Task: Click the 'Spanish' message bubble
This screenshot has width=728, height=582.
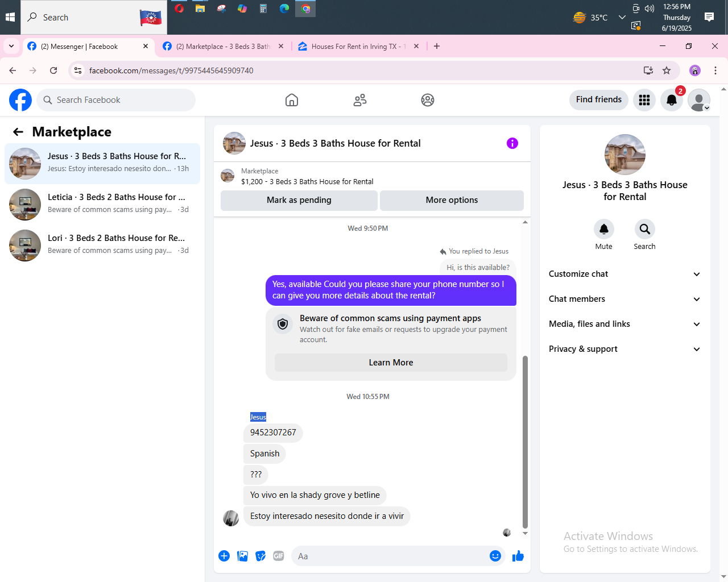Action: pyautogui.click(x=264, y=454)
